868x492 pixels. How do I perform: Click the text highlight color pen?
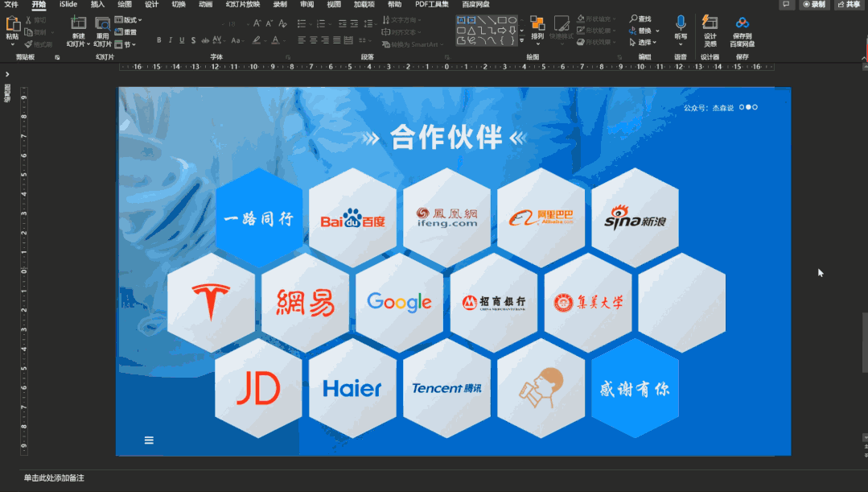click(256, 40)
